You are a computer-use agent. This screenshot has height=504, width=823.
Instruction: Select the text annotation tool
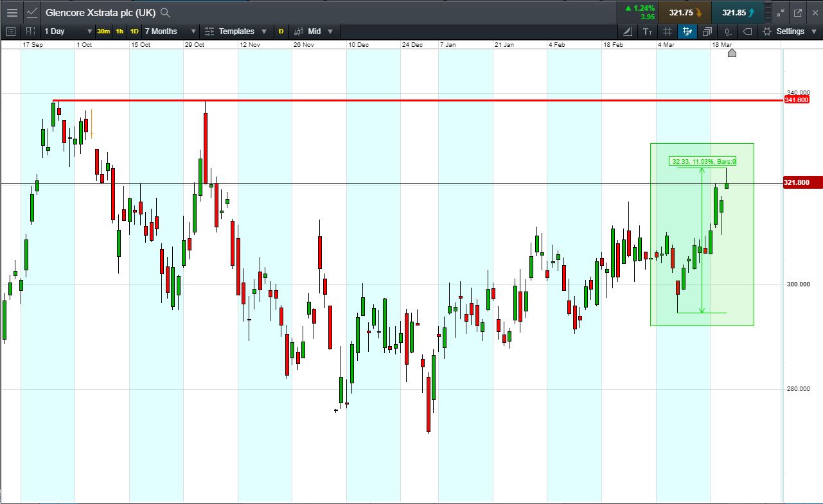(x=648, y=31)
